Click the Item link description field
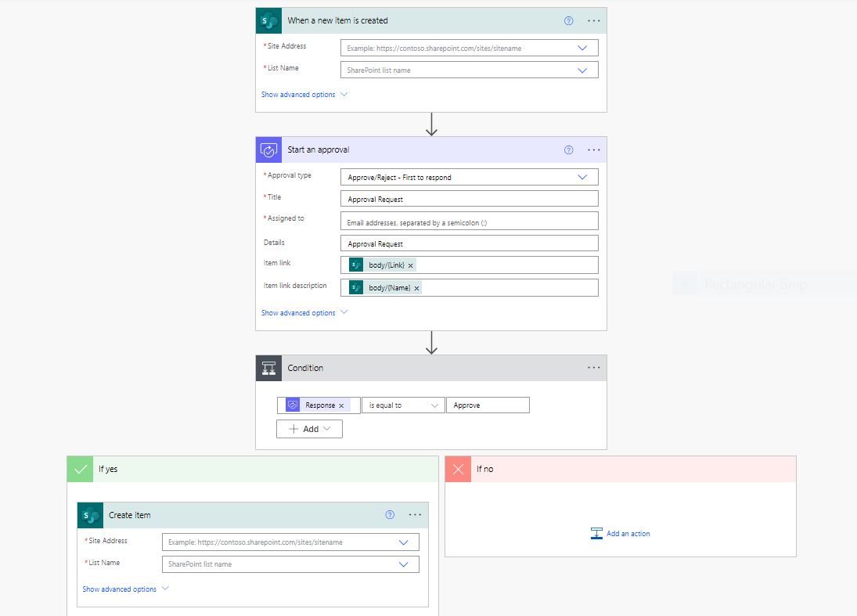The width and height of the screenshot is (857, 616). [x=469, y=288]
